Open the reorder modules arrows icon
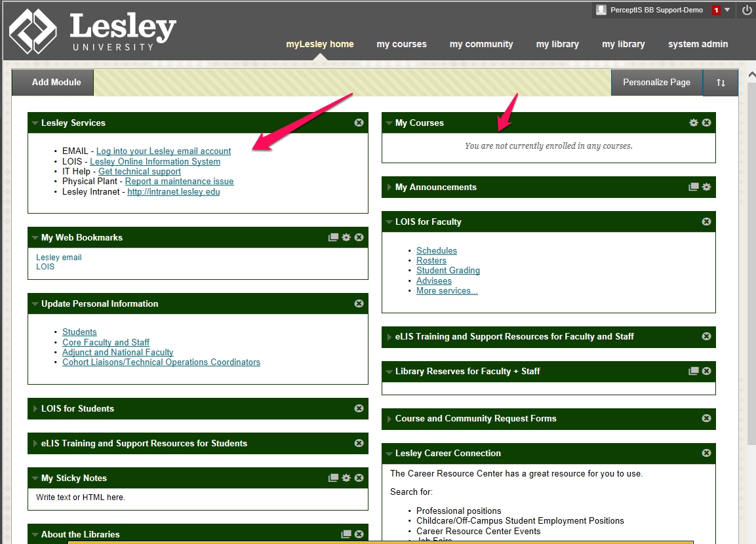This screenshot has height=544, width=756. pos(721,83)
